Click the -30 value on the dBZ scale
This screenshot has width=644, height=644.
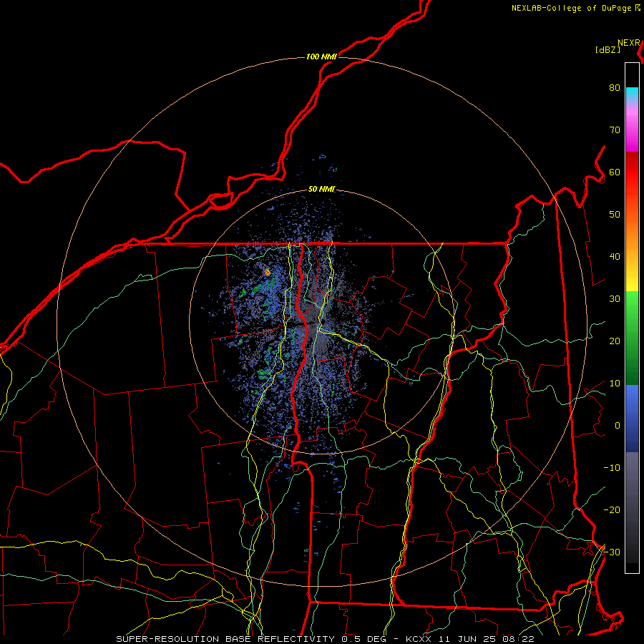point(612,552)
